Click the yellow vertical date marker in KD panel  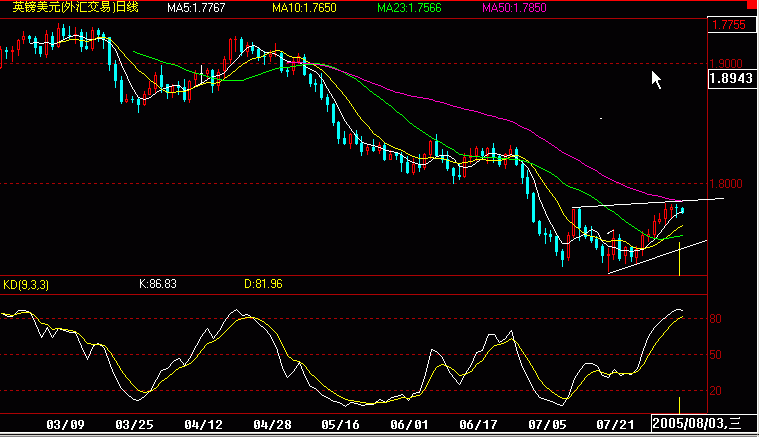tap(680, 405)
